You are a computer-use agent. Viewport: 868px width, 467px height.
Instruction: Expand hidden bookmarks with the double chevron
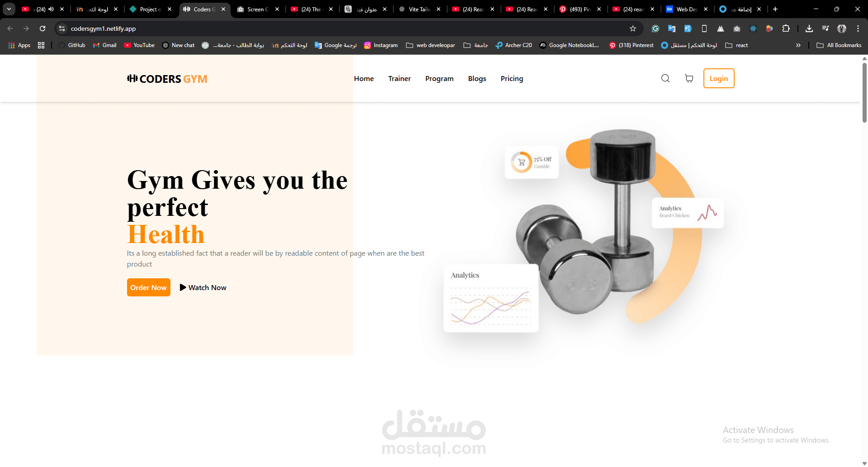(798, 45)
